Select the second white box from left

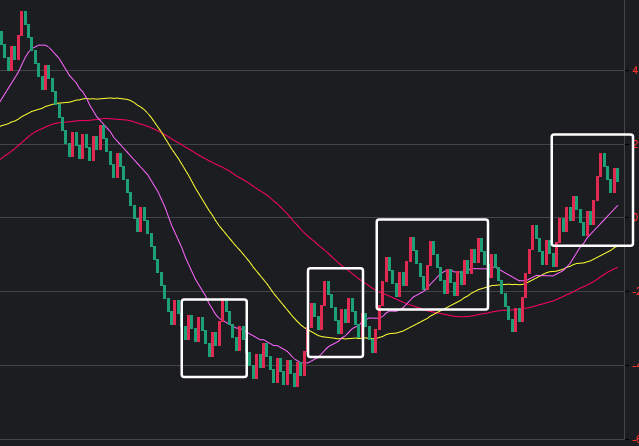(x=335, y=312)
